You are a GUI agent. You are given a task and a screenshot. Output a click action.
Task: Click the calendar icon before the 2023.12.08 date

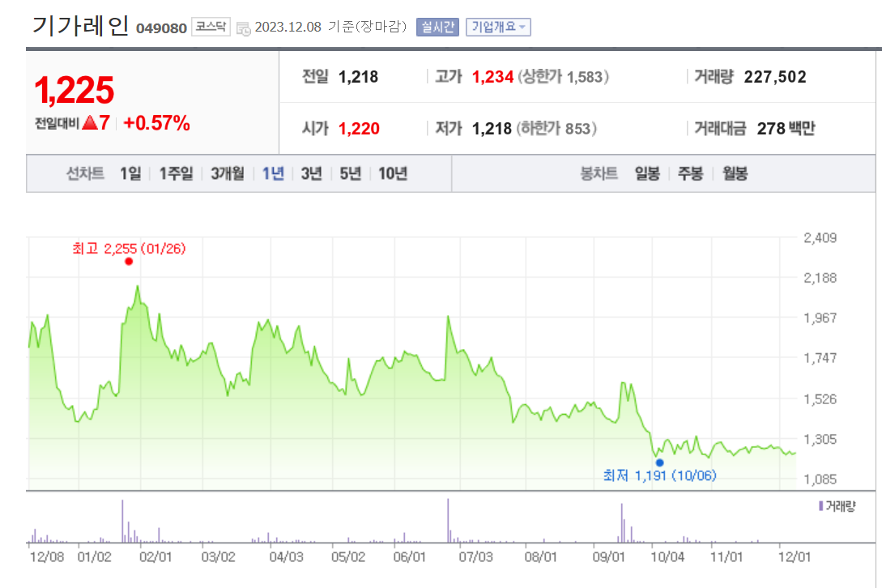(x=244, y=28)
